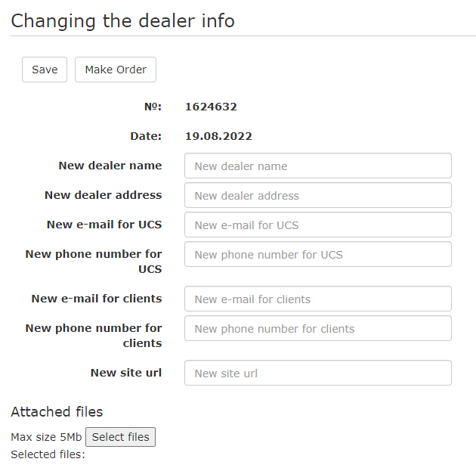Click the bold 'New e-mail for UCS' label

[x=104, y=225]
